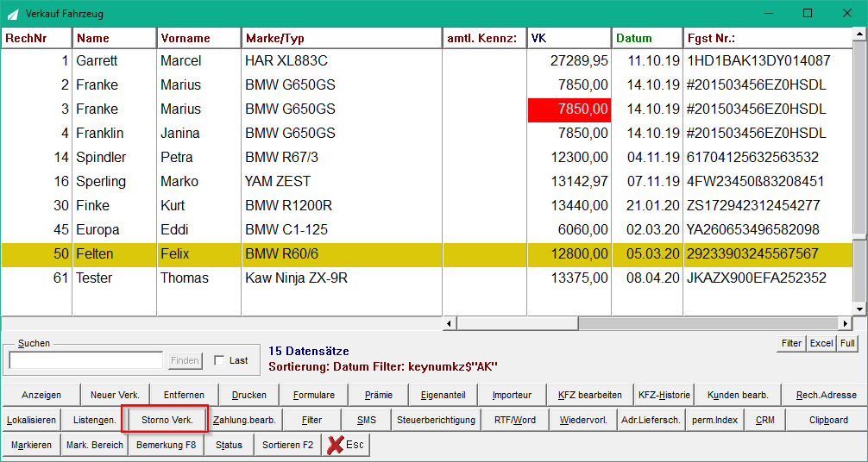Click the Importeur button
868x462 pixels.
click(x=512, y=395)
